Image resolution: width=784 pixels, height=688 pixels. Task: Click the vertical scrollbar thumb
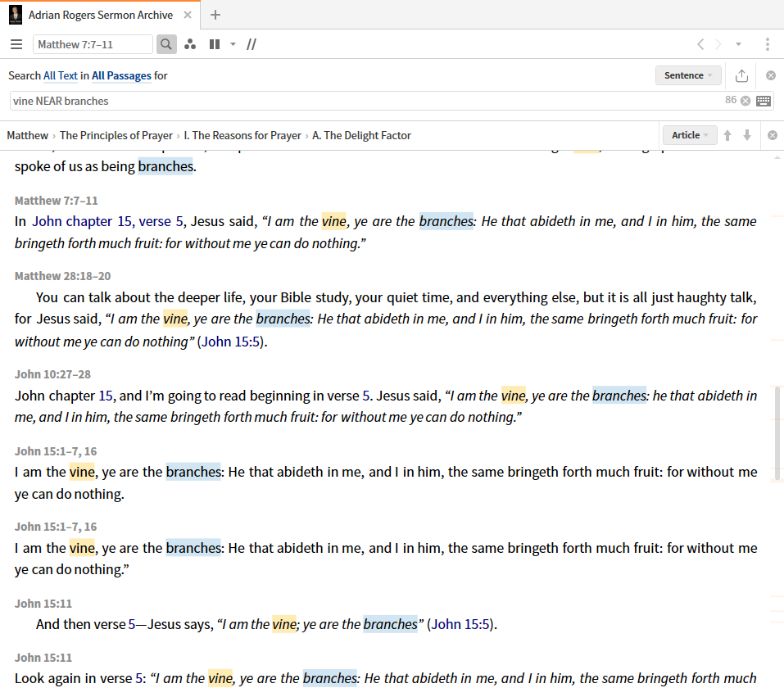click(x=777, y=433)
